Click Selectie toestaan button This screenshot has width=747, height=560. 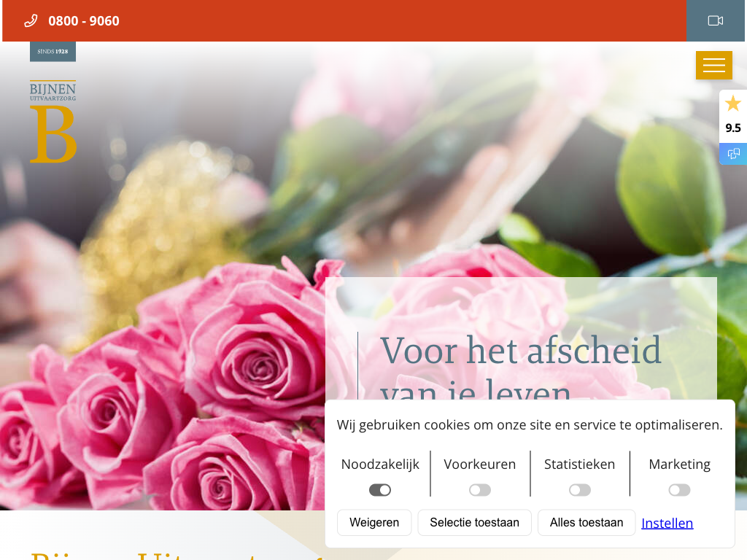pos(474,523)
